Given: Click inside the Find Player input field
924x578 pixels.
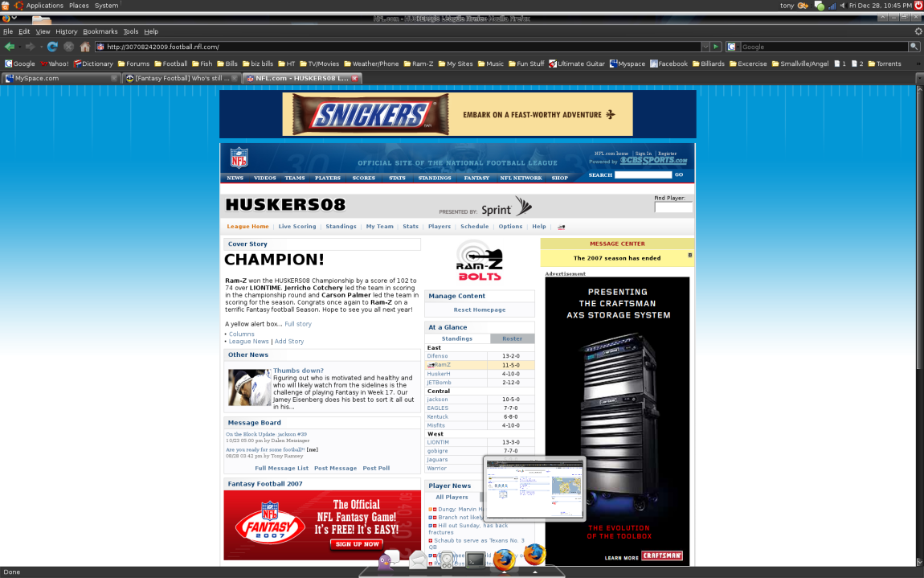Looking at the screenshot, I should click(x=673, y=207).
